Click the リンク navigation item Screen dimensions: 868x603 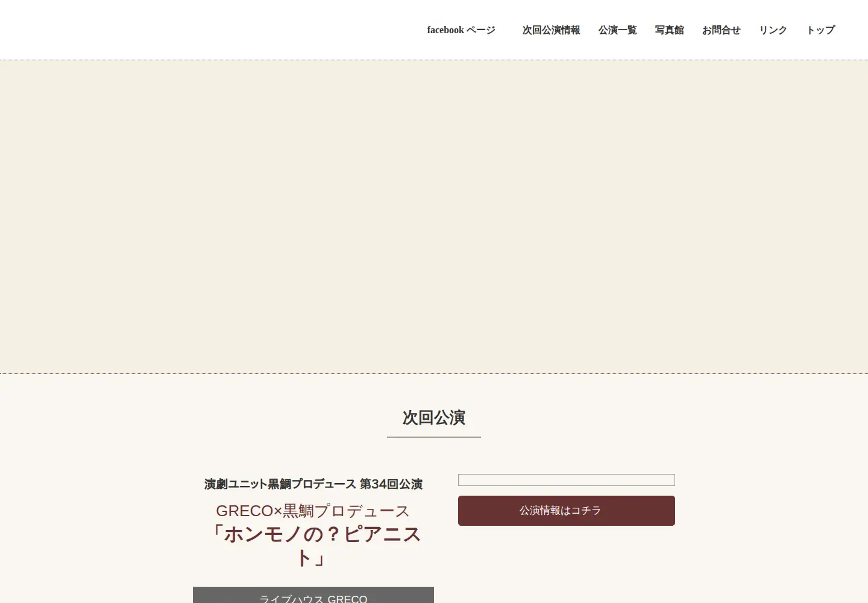773,30
